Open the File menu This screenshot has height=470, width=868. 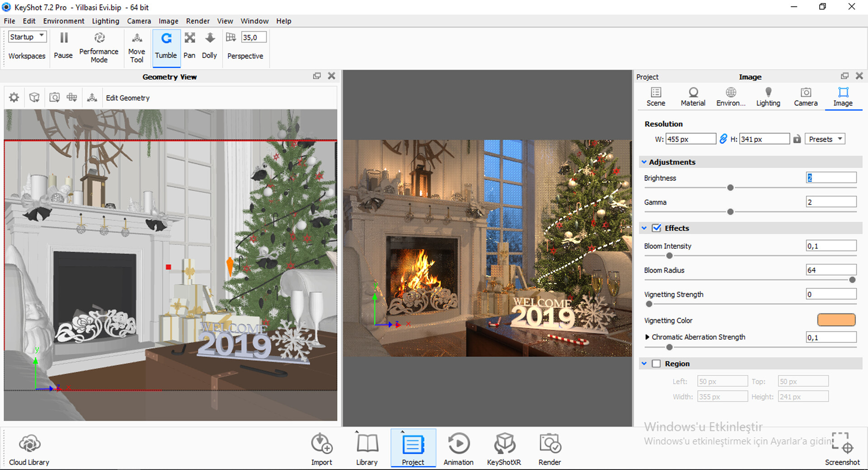tap(9, 21)
